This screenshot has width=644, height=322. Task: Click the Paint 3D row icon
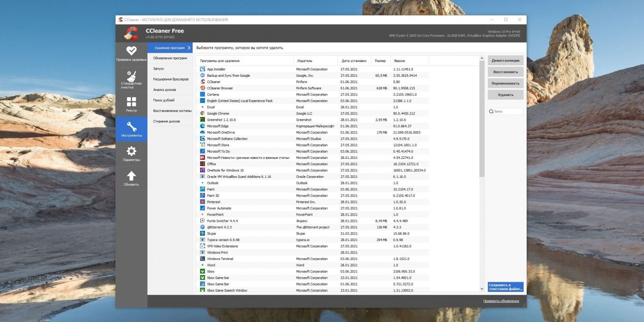point(203,195)
